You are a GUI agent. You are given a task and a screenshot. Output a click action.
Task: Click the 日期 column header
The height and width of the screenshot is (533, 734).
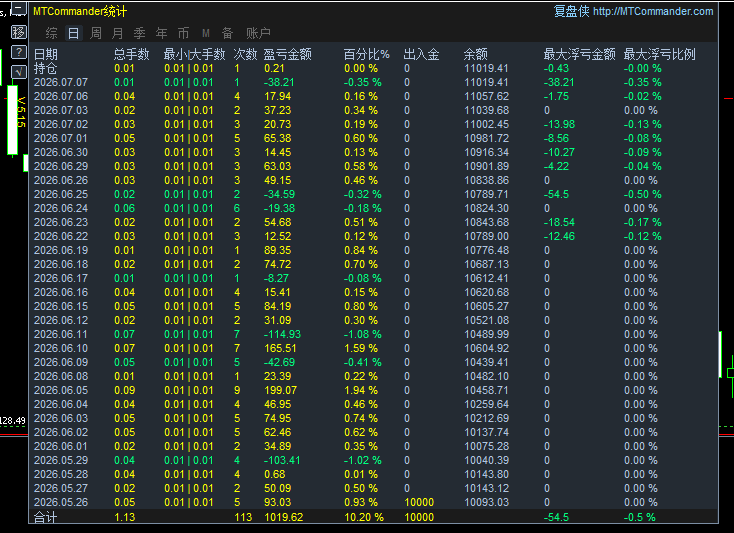click(46, 54)
